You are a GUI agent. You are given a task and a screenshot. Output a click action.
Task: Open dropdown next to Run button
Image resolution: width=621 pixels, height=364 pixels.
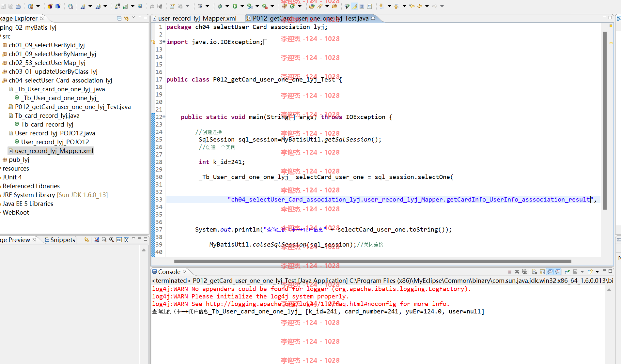click(242, 6)
